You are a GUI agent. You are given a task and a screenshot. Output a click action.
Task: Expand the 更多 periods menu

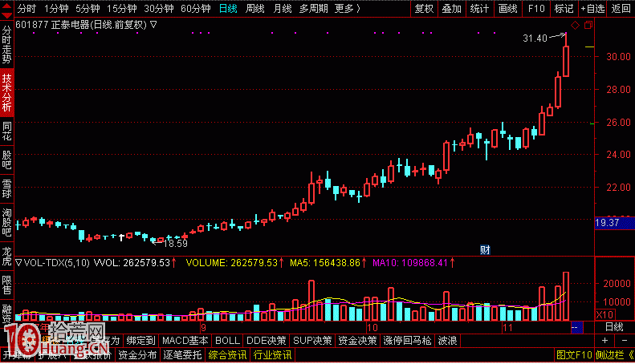click(348, 9)
